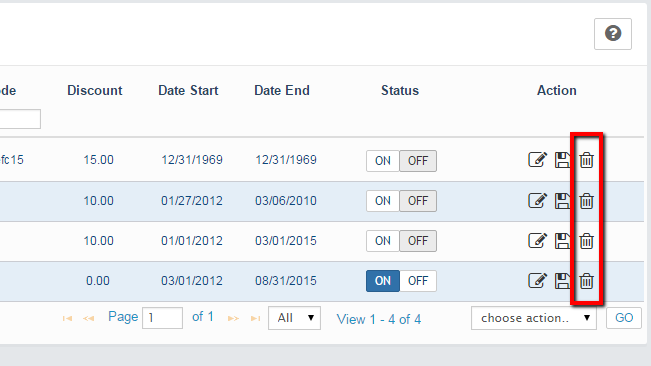The image size is (651, 366).
Task: Go to the next page arrow
Action: (233, 319)
